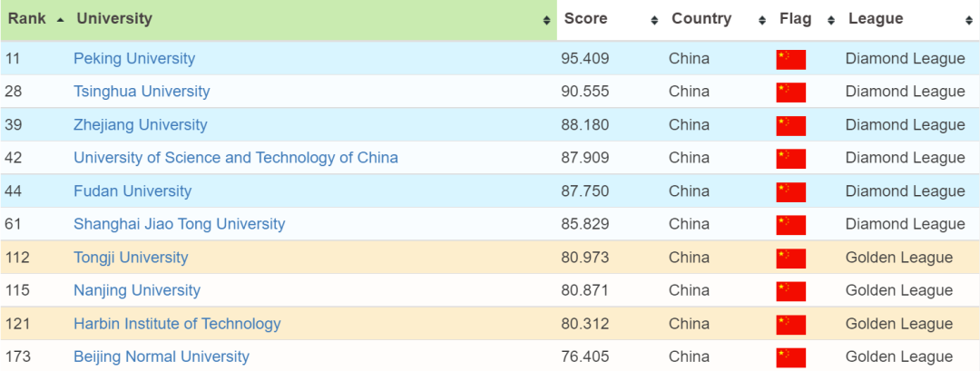Sort by Country column header
Viewport: 980px width, 371px height.
tap(701, 19)
